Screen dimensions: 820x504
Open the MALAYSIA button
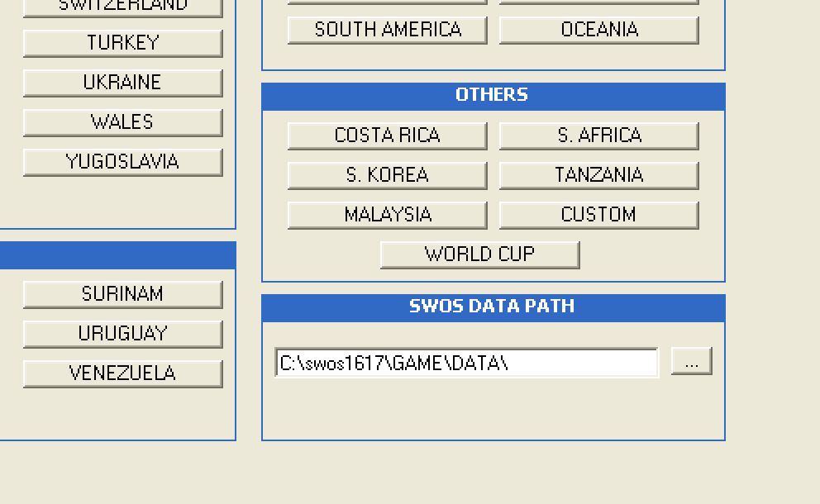tap(387, 215)
